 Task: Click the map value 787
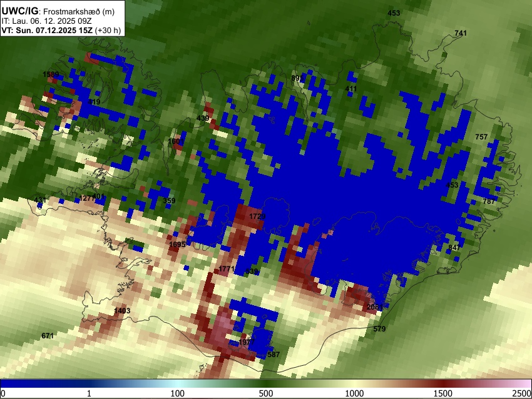pyautogui.click(x=489, y=201)
